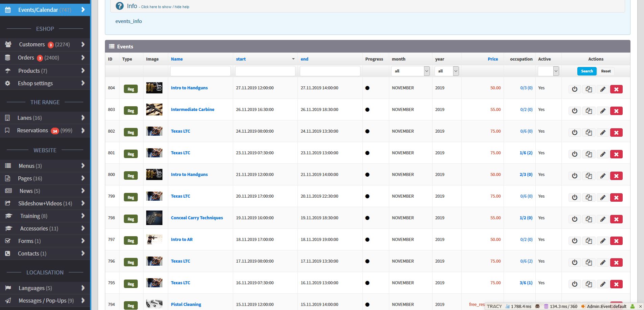This screenshot has width=644, height=310.
Task: Click the blue Search button
Action: (586, 71)
